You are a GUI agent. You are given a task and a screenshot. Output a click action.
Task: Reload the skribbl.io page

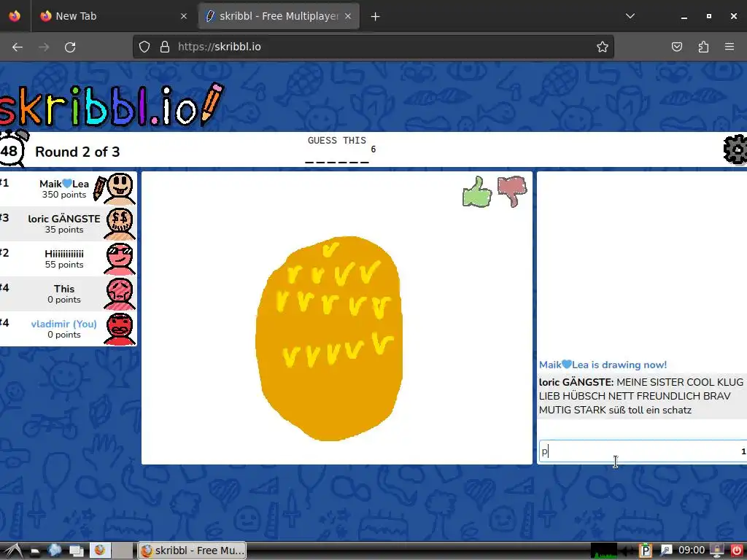[x=70, y=47]
